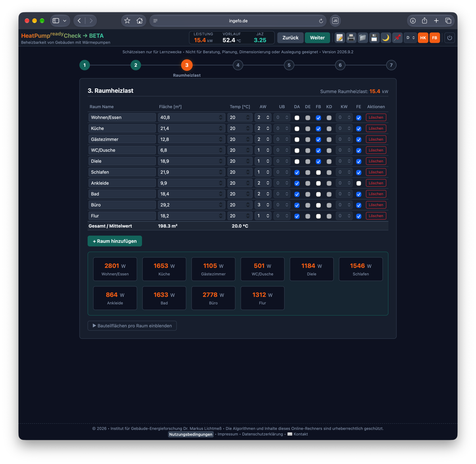Toggle dark mode moon icon

386,38
